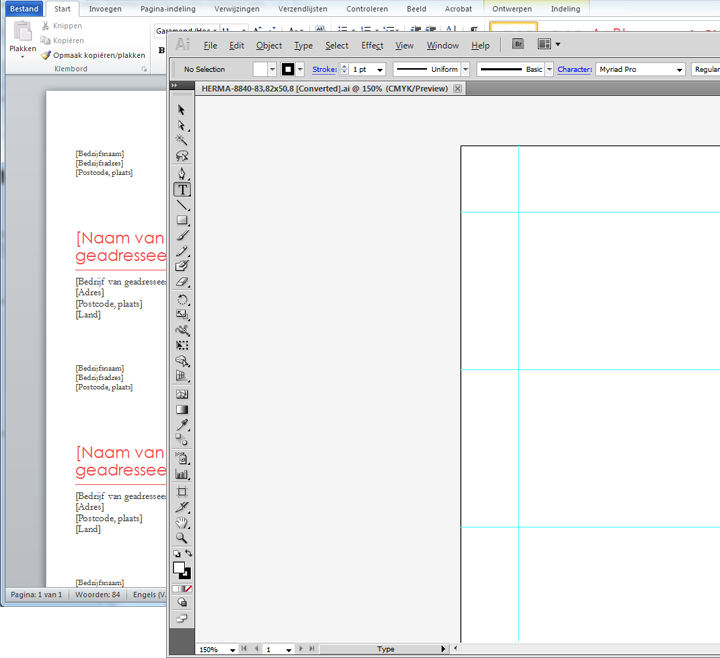This screenshot has height=658, width=720.
Task: Swap fill and stroke colors
Action: click(188, 554)
